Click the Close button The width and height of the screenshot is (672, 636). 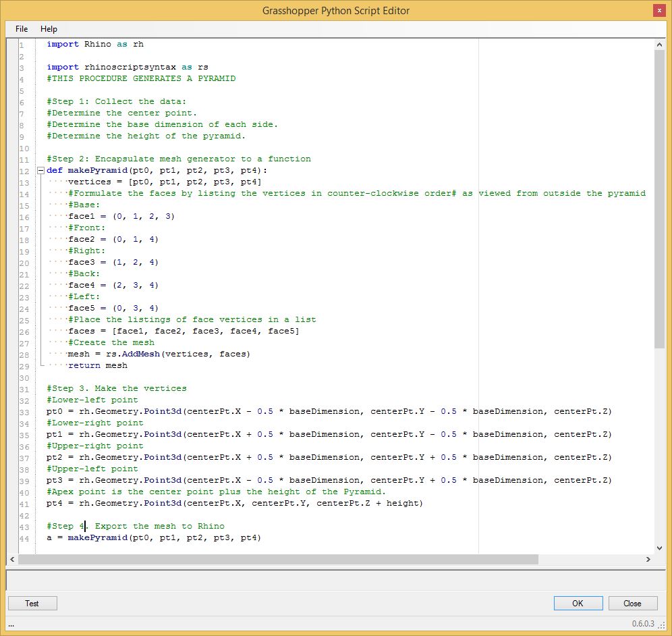pyautogui.click(x=633, y=603)
